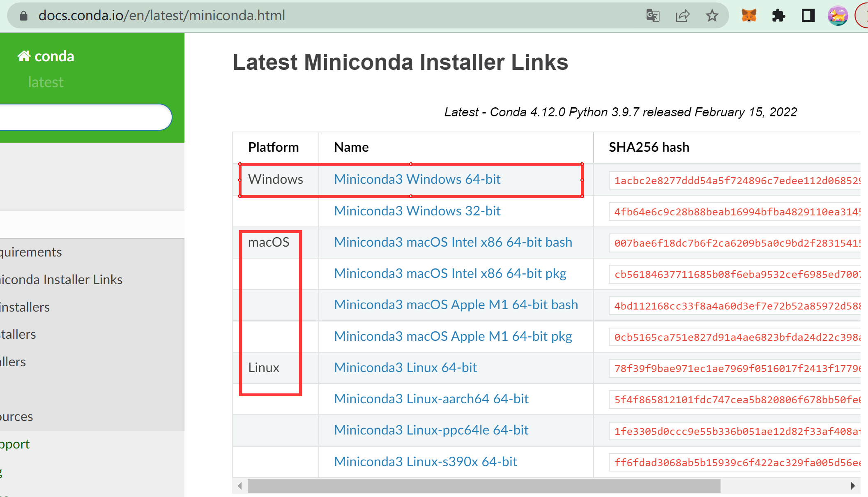The height and width of the screenshot is (497, 868).
Task: Click the Conda 4.12.0 release caption
Action: pyautogui.click(x=621, y=112)
